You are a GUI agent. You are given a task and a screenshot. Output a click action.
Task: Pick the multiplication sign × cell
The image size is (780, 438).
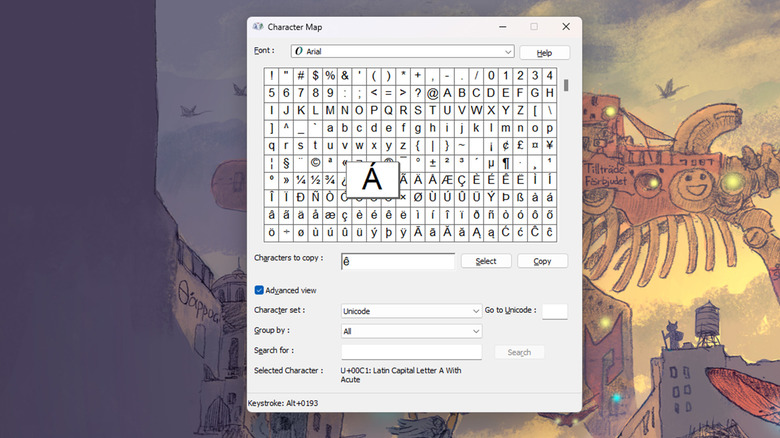tap(403, 198)
